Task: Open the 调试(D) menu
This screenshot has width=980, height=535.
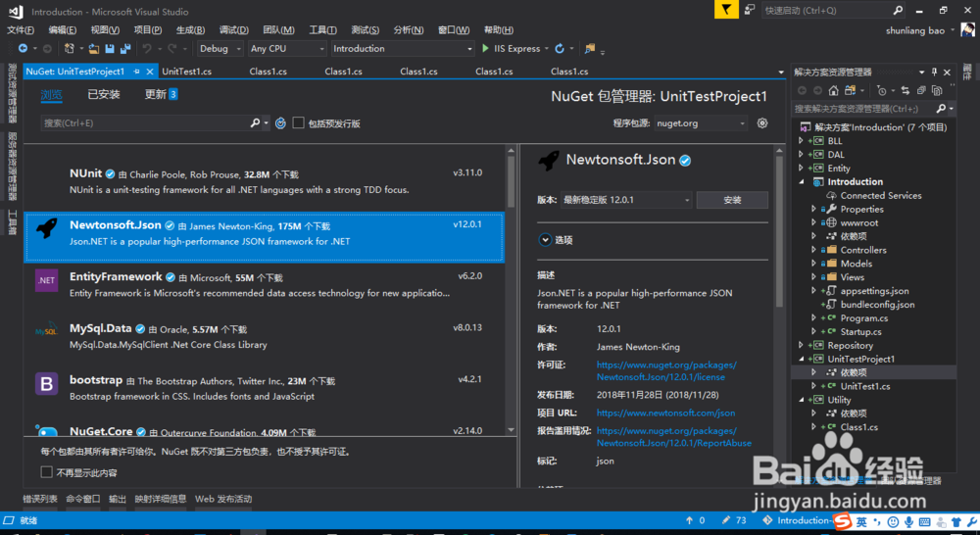Action: tap(234, 30)
